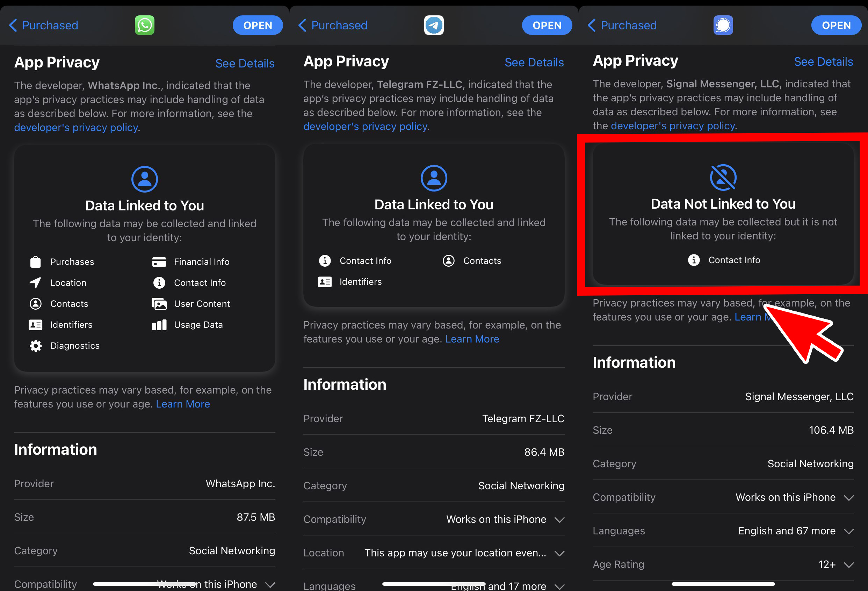Expand Signal's Age Rating 12+ chevron
This screenshot has width=868, height=591.
(848, 564)
